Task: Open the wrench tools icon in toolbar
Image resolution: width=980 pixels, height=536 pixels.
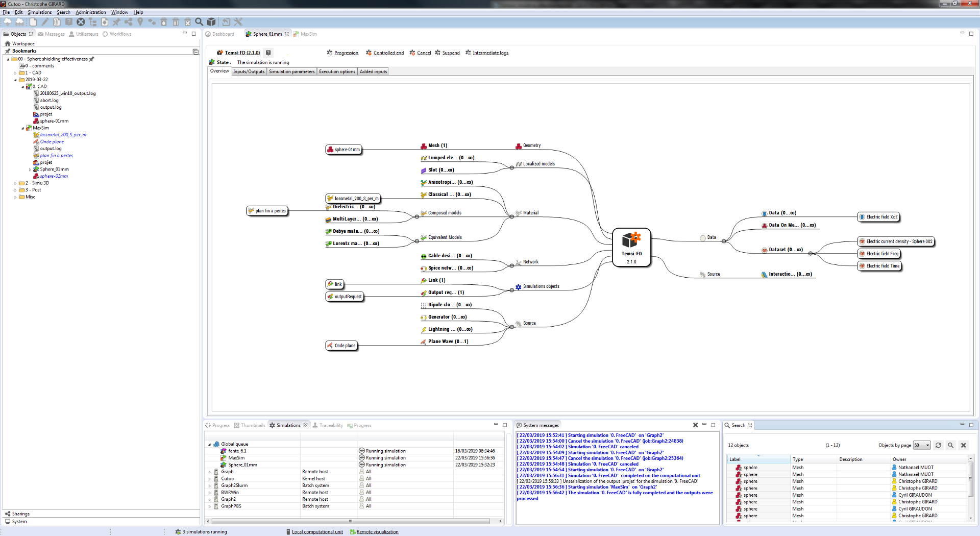Action: tap(238, 22)
